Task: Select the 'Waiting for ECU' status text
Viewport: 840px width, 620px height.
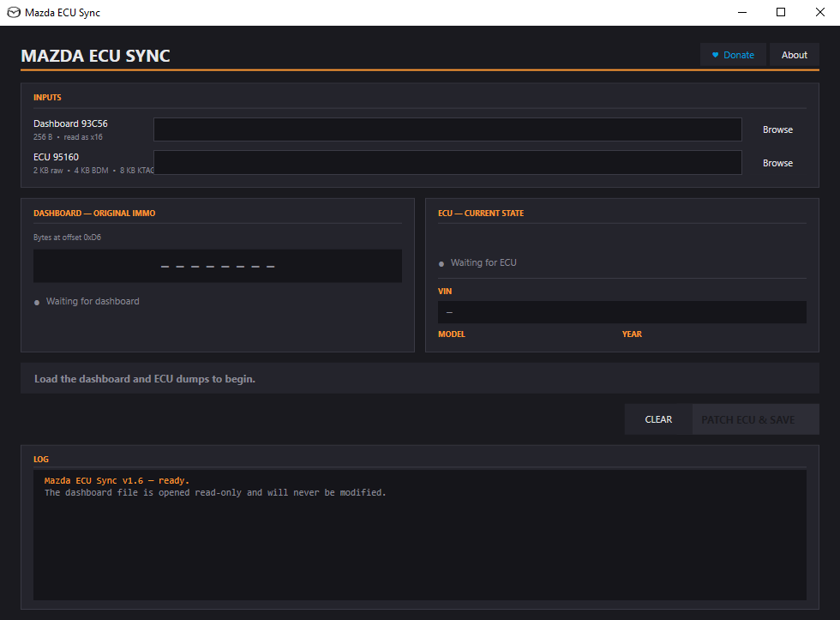Action: [x=483, y=262]
